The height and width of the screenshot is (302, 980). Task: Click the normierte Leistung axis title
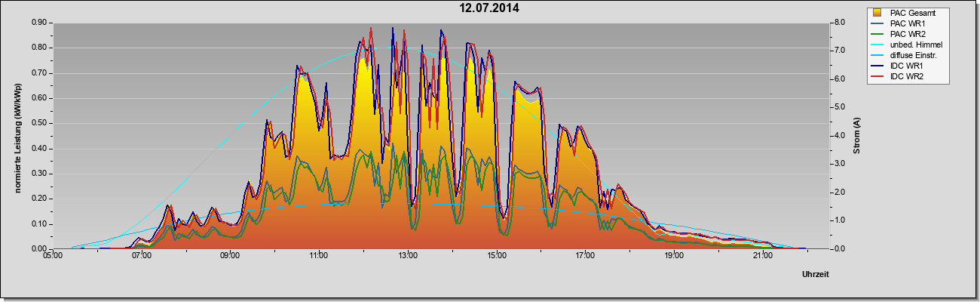[x=17, y=136]
